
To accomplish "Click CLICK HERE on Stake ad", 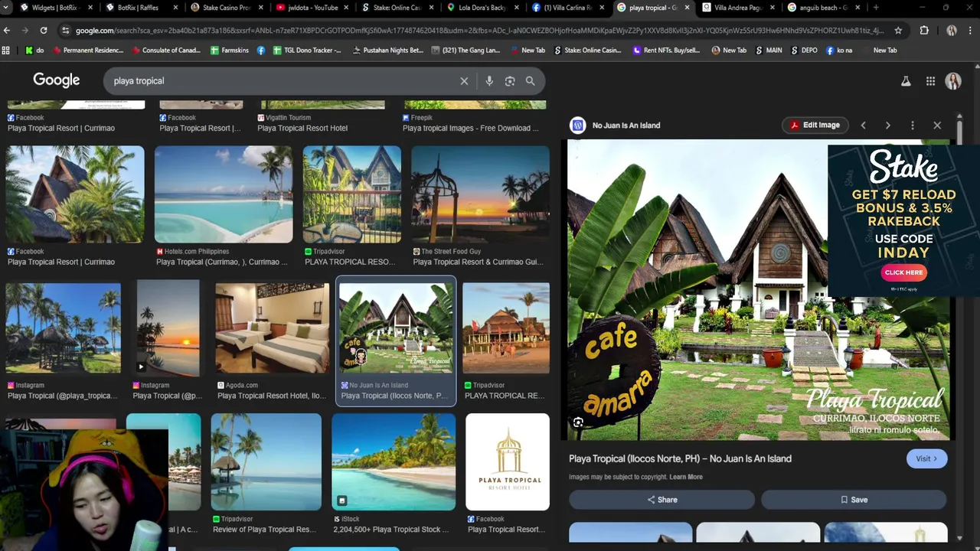I will 903,272.
